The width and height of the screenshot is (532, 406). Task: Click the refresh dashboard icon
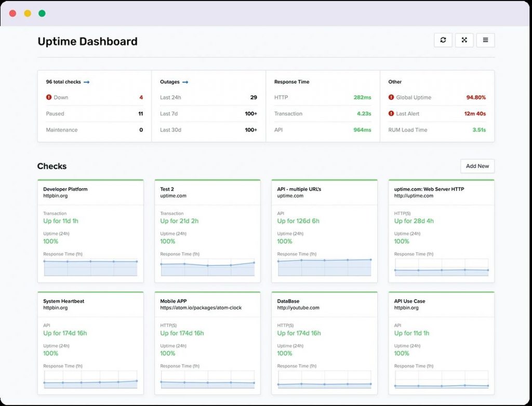443,40
